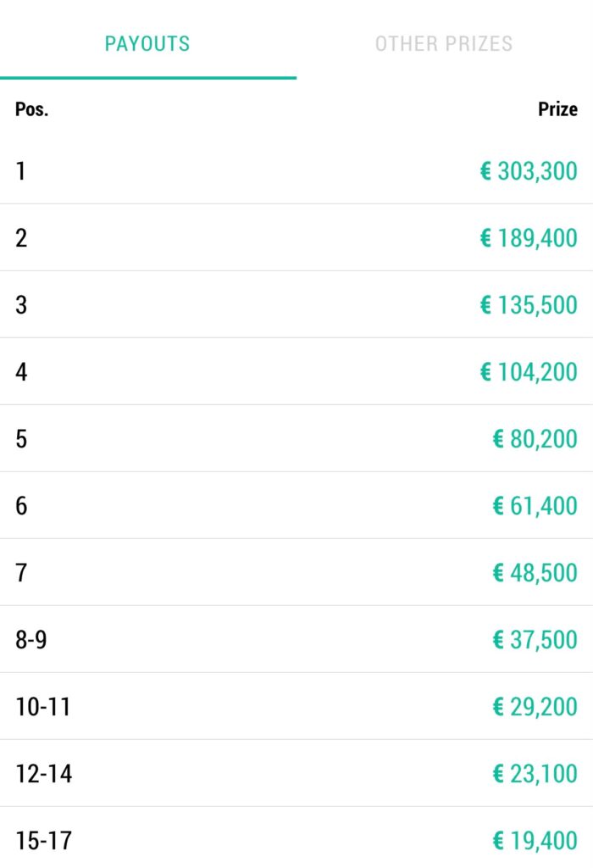Screen dimensions: 593x868
Task: Open the OTHER PRIZES tab
Action: [444, 43]
